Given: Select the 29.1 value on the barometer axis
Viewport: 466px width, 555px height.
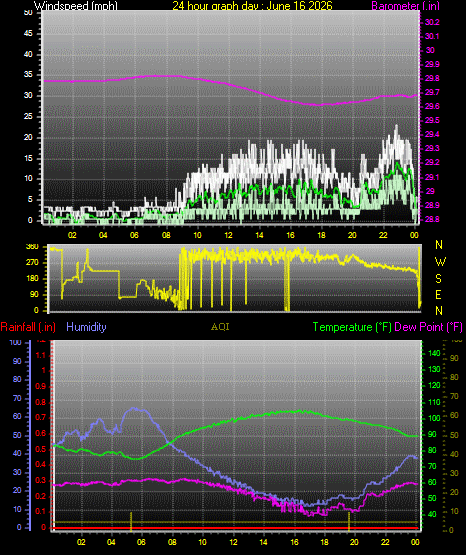Looking at the screenshot, I should point(431,177).
